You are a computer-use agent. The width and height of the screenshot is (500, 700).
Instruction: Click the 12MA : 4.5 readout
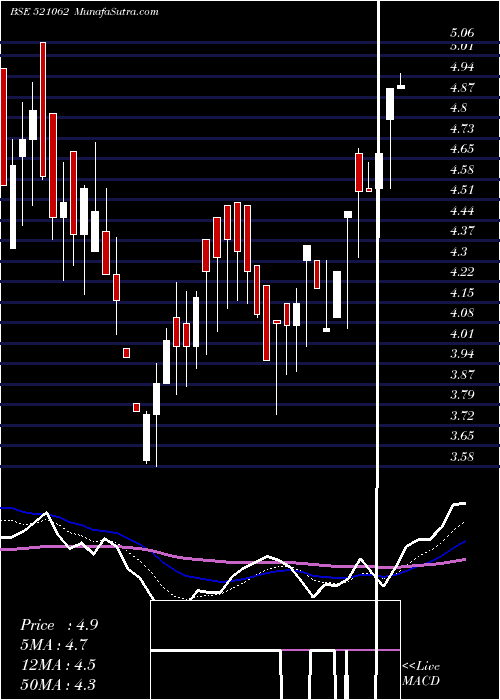click(58, 665)
